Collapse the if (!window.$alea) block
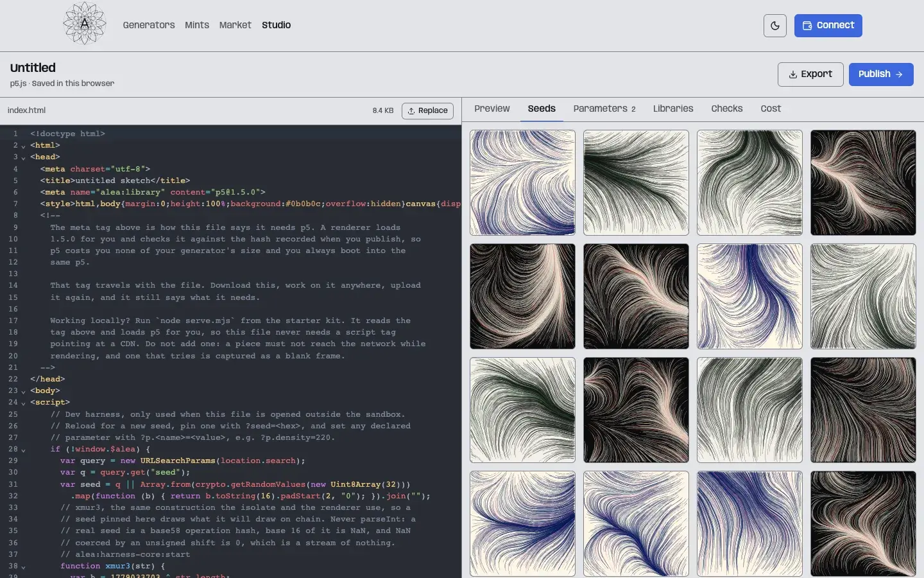Screen dimensions: 924x578 [x=23, y=450]
